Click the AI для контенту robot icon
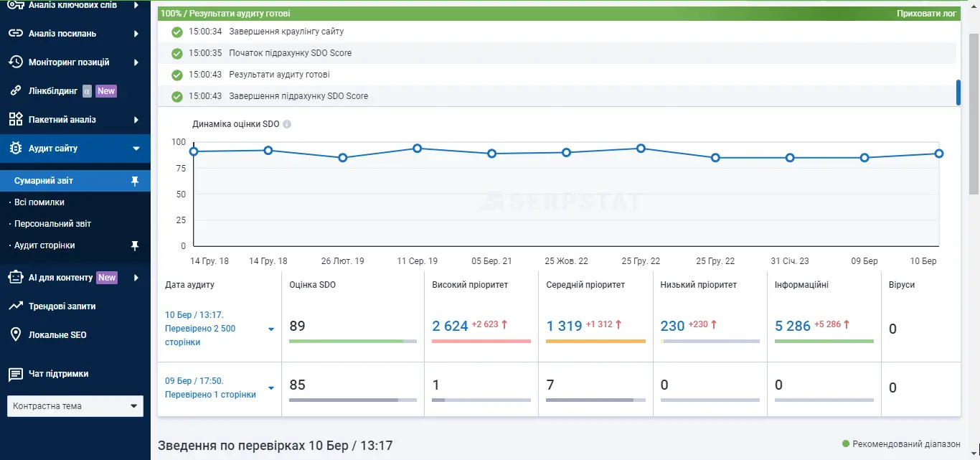 coord(15,278)
